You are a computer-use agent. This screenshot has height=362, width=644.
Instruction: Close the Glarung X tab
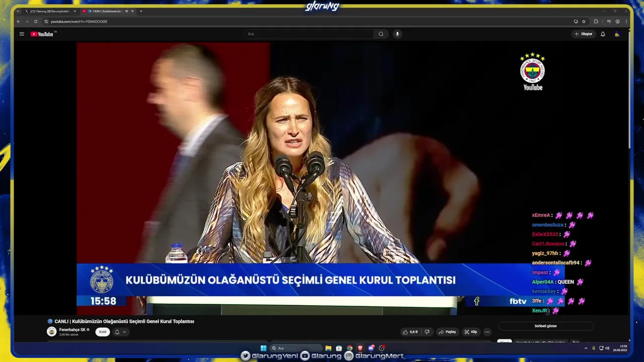coord(75,11)
